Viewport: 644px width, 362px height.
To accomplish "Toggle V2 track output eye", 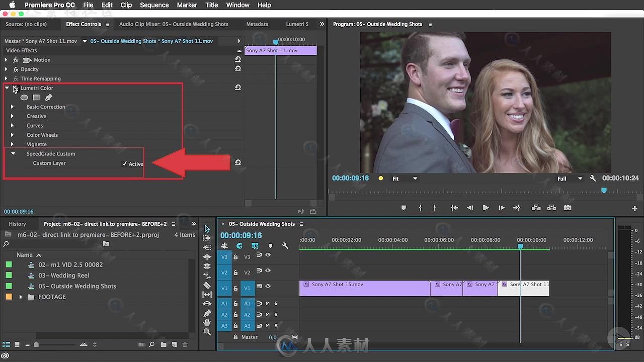I will coord(268,270).
